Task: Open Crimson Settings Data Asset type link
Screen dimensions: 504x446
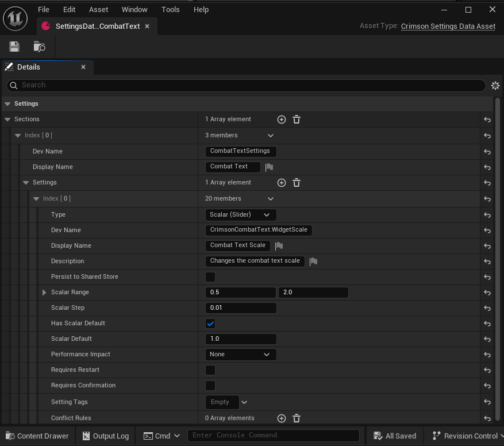Action: pyautogui.click(x=448, y=26)
